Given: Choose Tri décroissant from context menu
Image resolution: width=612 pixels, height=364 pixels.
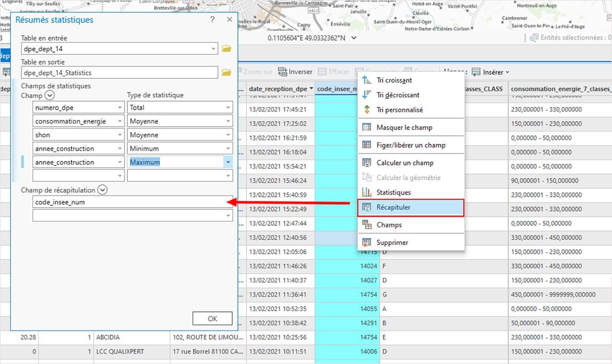Looking at the screenshot, I should [411, 95].
